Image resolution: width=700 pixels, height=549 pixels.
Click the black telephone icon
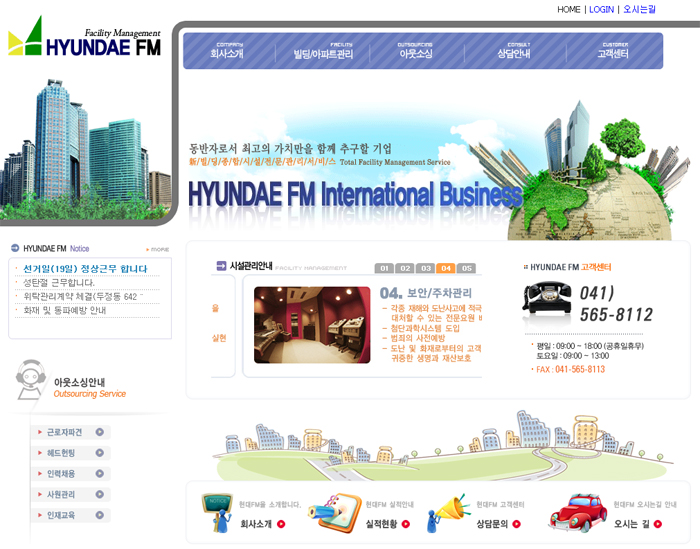(x=546, y=300)
